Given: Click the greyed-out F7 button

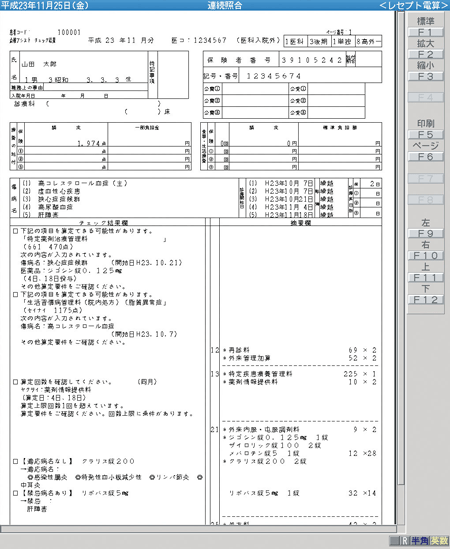Looking at the screenshot, I should tap(425, 179).
